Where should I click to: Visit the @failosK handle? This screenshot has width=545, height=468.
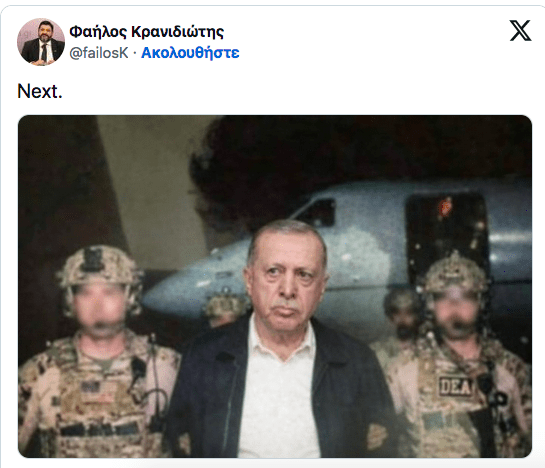coord(99,53)
